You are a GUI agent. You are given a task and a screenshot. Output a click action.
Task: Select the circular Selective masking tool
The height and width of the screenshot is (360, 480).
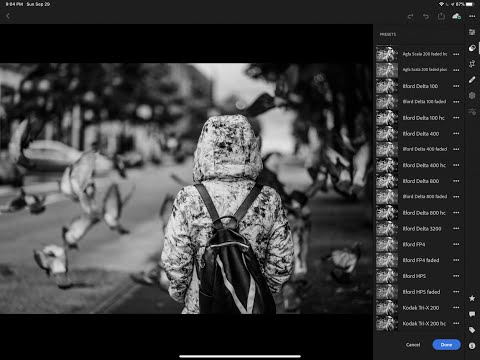pyautogui.click(x=472, y=96)
